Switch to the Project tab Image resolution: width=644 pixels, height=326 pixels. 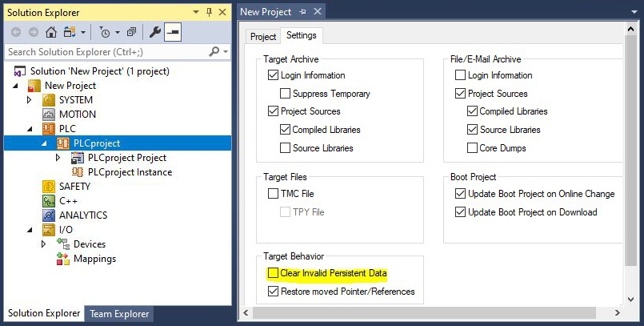[x=263, y=37]
